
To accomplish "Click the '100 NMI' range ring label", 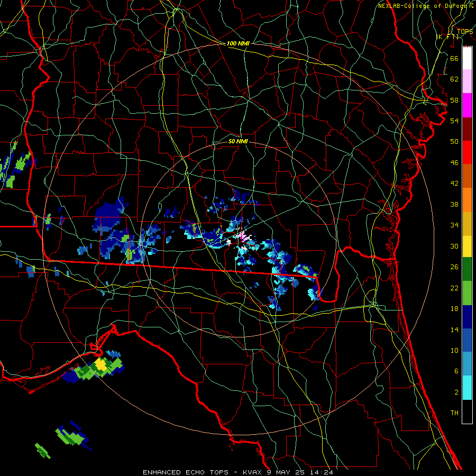I will point(238,43).
